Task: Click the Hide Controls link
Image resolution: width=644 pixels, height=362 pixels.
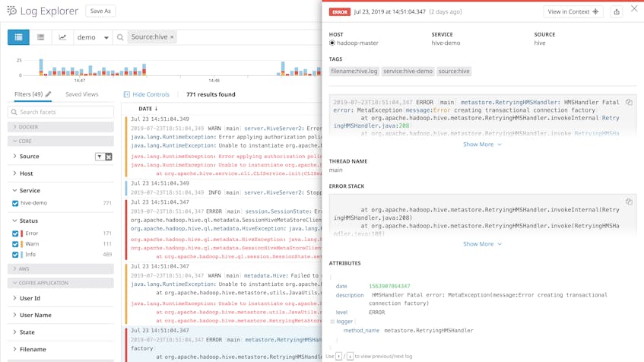Action: tap(151, 94)
